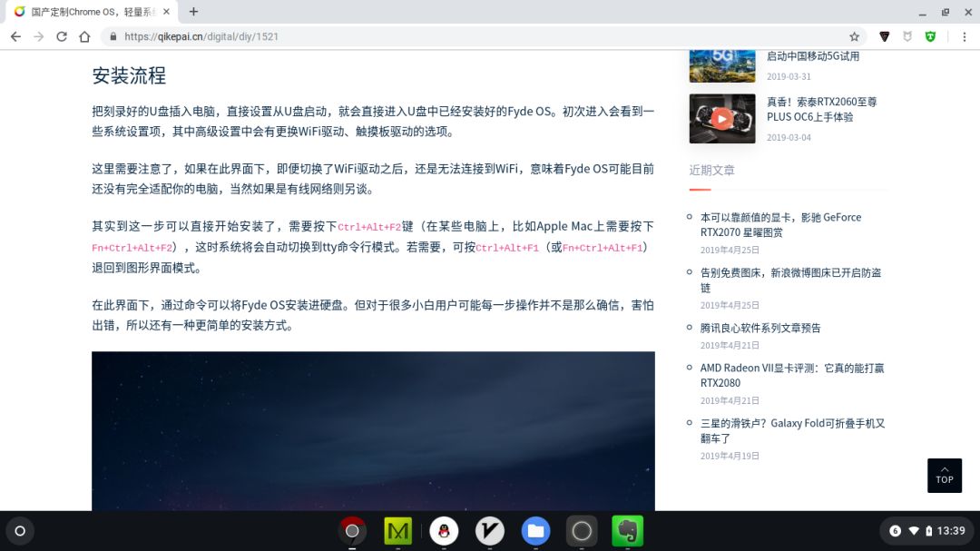Click the address bar URL field

[x=454, y=36]
